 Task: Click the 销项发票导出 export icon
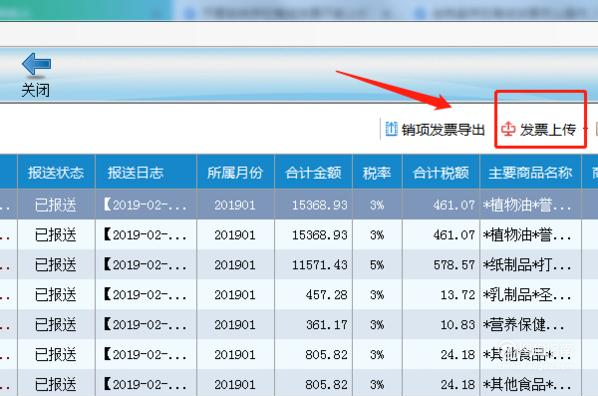(x=391, y=129)
